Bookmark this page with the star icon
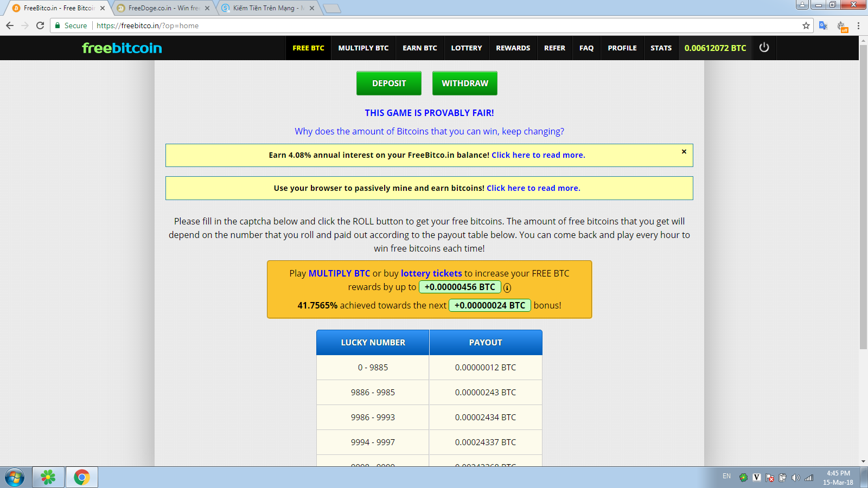 click(x=806, y=25)
